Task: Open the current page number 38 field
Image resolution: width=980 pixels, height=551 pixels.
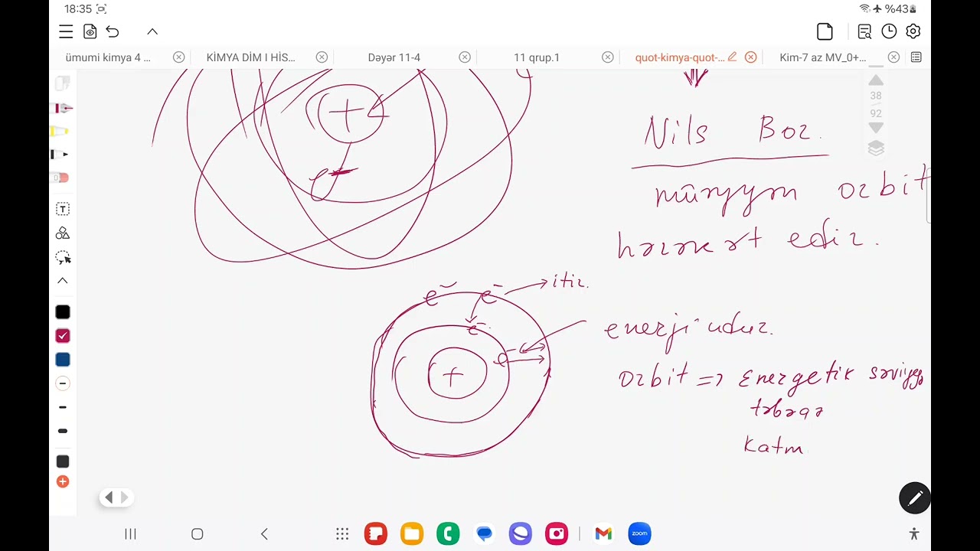Action: point(876,96)
